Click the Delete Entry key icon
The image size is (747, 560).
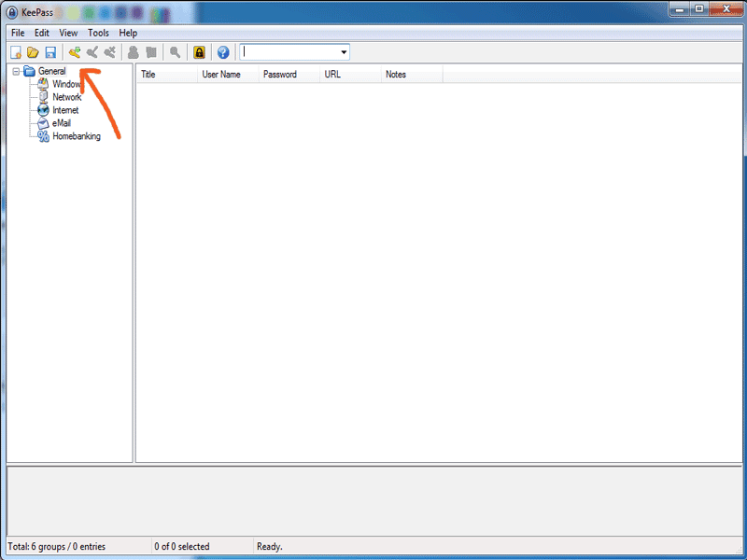point(110,52)
